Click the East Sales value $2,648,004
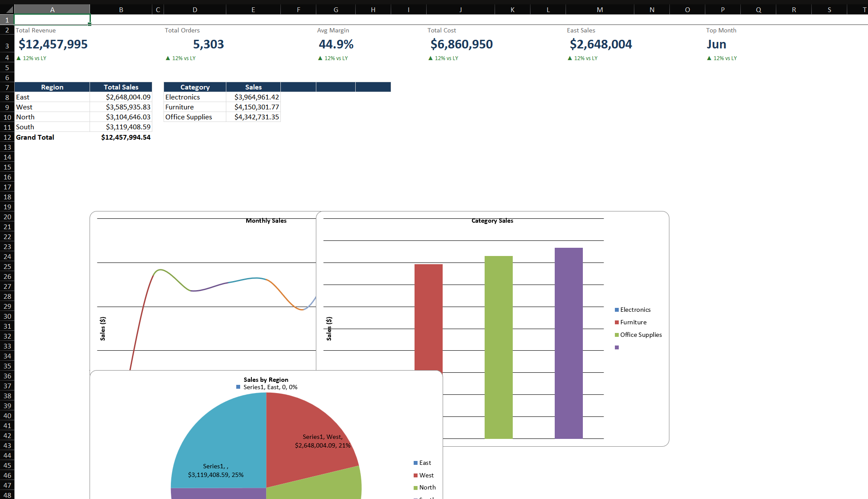The height and width of the screenshot is (499, 868). 601,44
